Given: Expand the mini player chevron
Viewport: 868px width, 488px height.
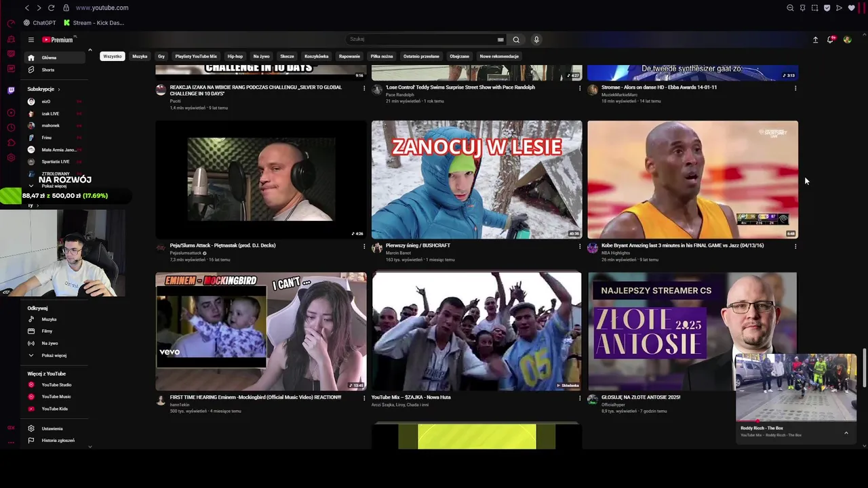Looking at the screenshot, I should pos(846,432).
